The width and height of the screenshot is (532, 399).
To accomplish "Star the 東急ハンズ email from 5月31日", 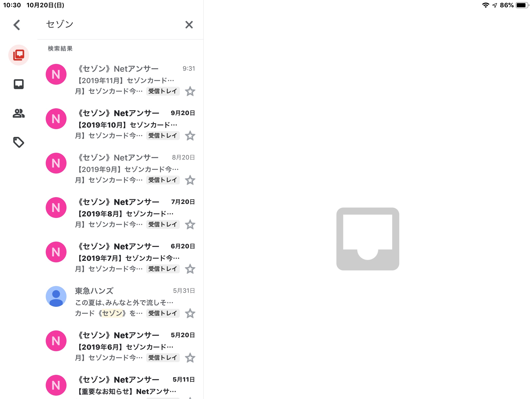I will [x=190, y=313].
